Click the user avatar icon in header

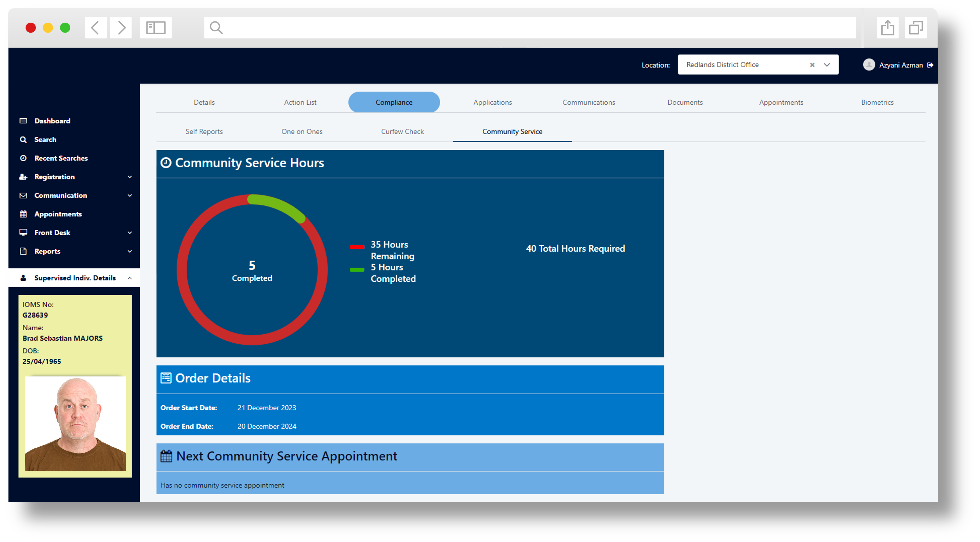click(869, 65)
